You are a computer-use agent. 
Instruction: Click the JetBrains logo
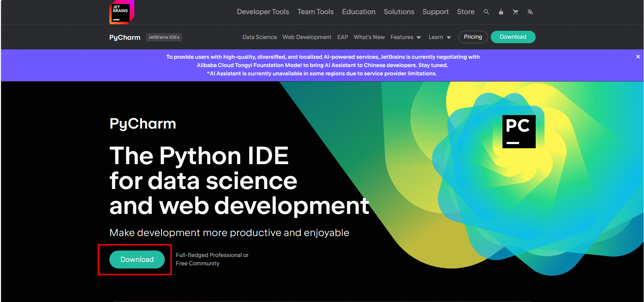pyautogui.click(x=122, y=12)
